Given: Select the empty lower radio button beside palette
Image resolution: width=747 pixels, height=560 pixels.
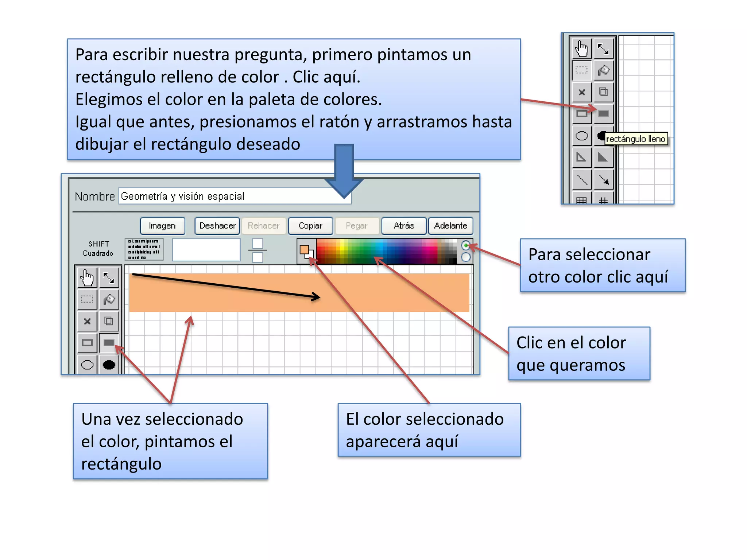Looking at the screenshot, I should click(x=466, y=257).
